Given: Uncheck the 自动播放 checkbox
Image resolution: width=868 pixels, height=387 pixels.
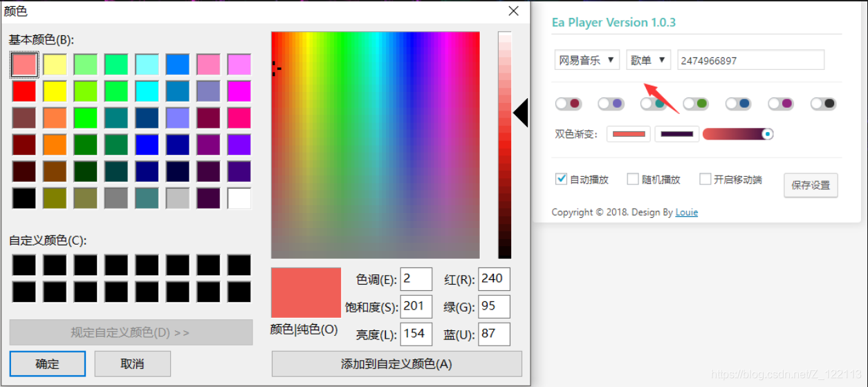Looking at the screenshot, I should pos(562,179).
